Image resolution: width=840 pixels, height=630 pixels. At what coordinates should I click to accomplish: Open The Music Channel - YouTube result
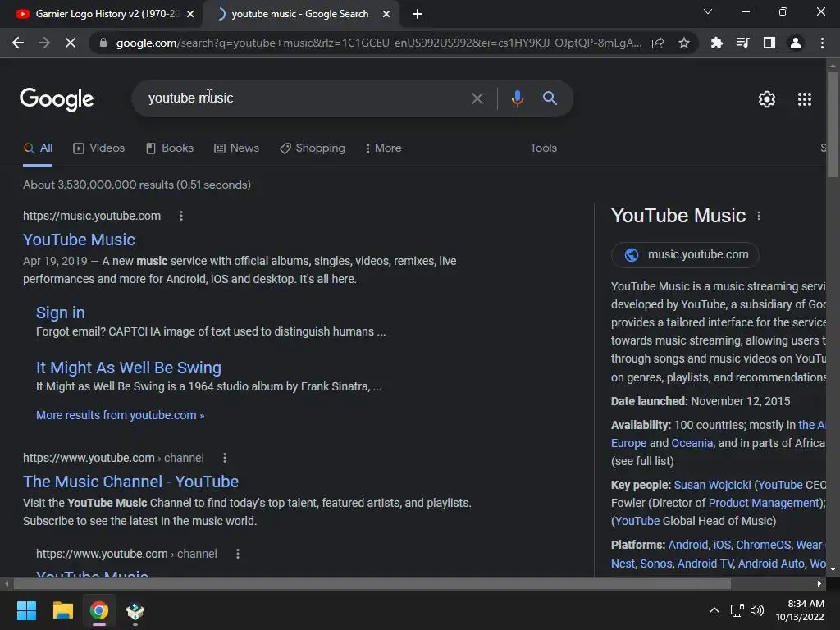pos(130,482)
